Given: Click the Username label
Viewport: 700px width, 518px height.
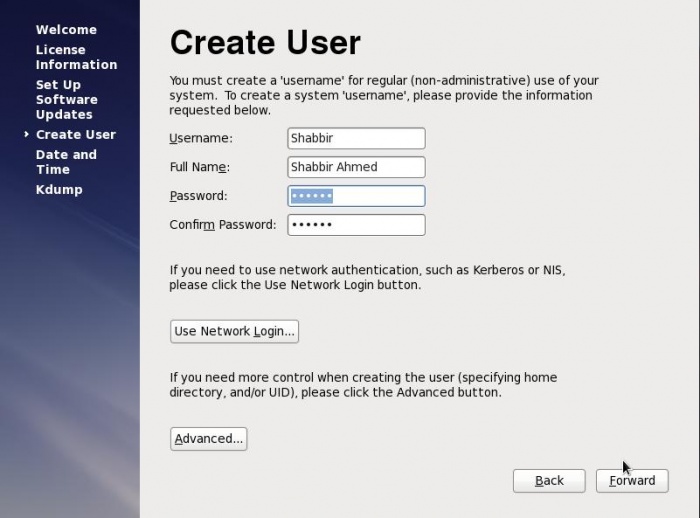Looking at the screenshot, I should (x=201, y=138).
